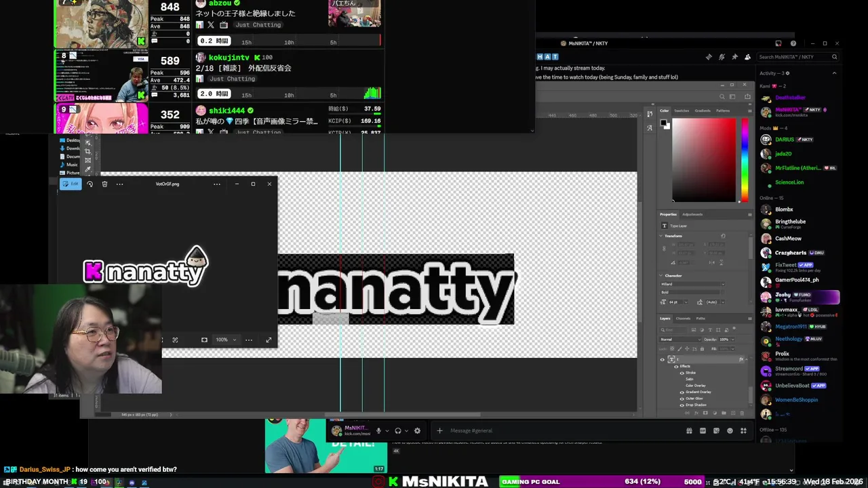Open the Color panel options menu icon

tap(749, 110)
